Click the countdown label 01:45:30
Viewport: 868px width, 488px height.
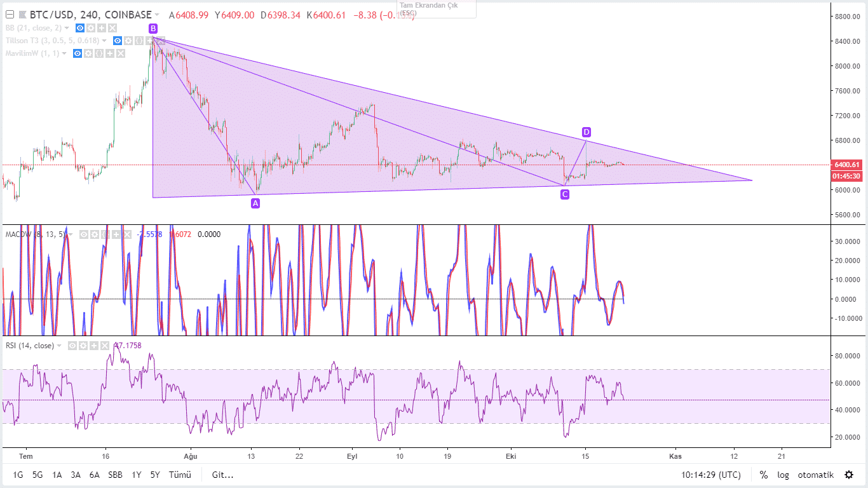(x=848, y=176)
